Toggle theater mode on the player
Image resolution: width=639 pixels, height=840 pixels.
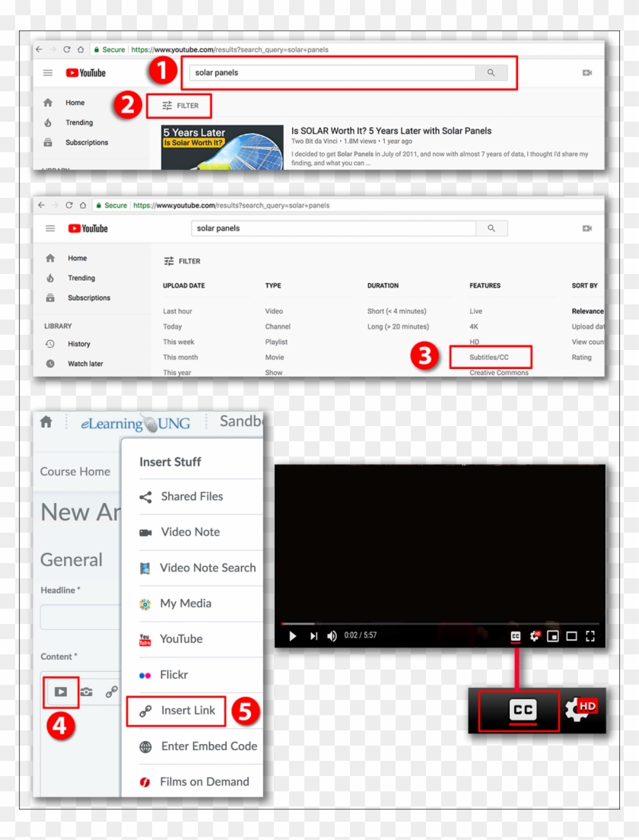(x=573, y=636)
